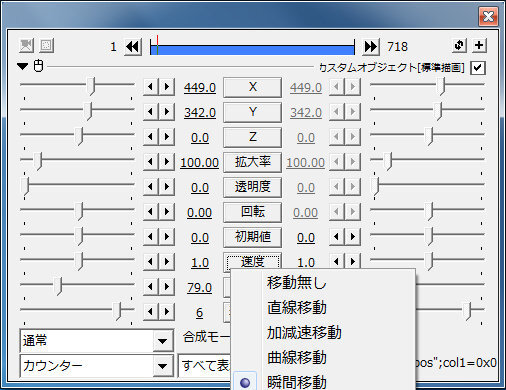Decrease right 速度 value with left arrow

pyautogui.click(x=337, y=261)
